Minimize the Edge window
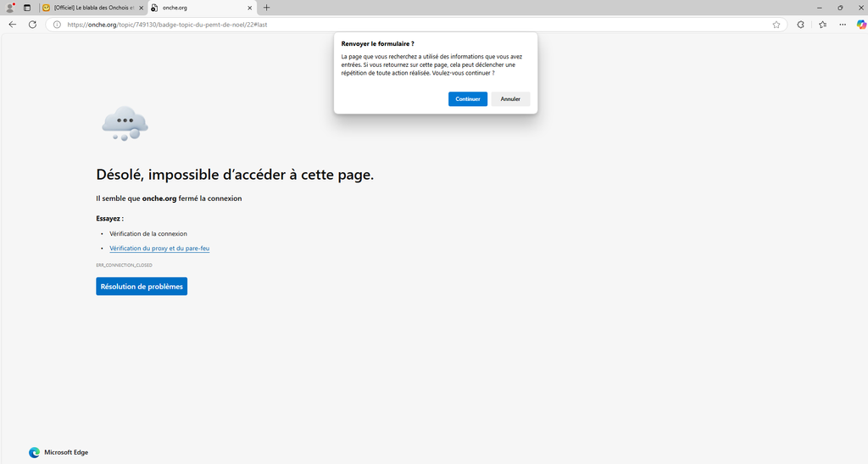Image resolution: width=868 pixels, height=464 pixels. pos(820,8)
